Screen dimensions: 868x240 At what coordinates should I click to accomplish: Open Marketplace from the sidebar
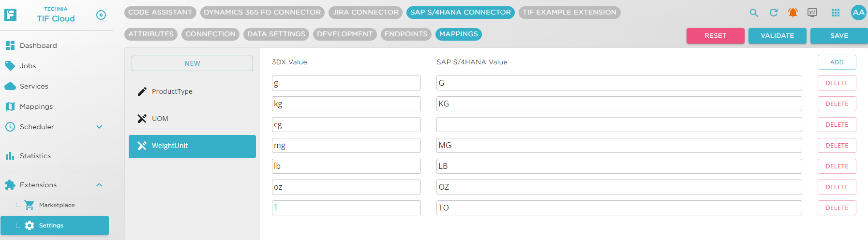[x=57, y=205]
